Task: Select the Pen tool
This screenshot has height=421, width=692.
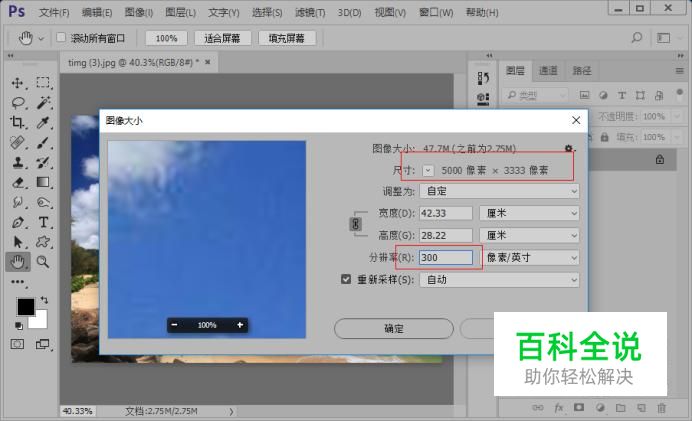Action: click(18, 222)
